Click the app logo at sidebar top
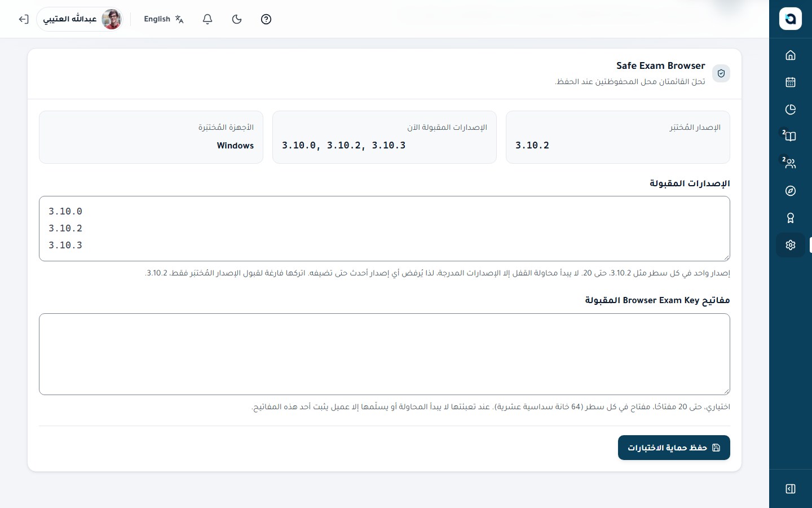 (791, 19)
